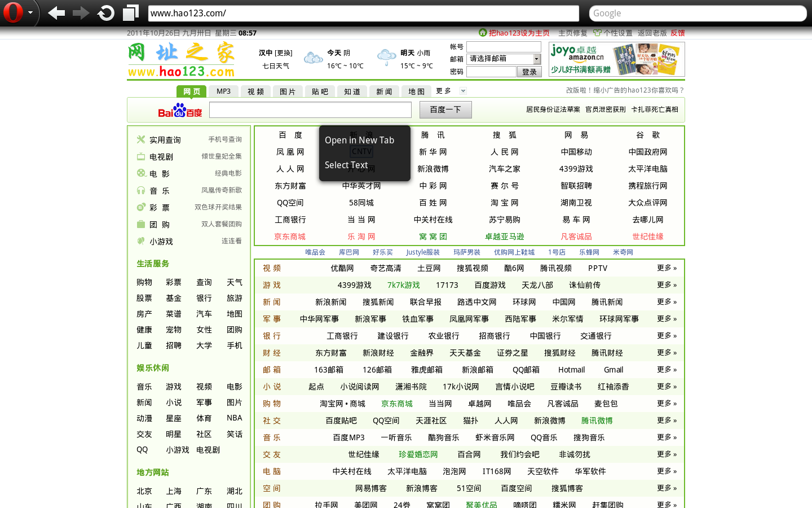The width and height of the screenshot is (812, 508).
Task: Switch to the 网页 search tab
Action: (192, 91)
